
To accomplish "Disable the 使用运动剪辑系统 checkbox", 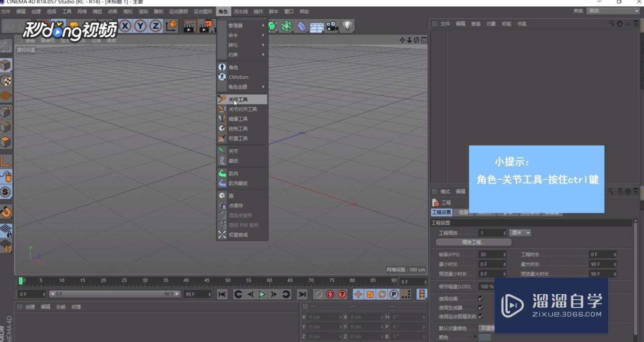I will tap(481, 317).
